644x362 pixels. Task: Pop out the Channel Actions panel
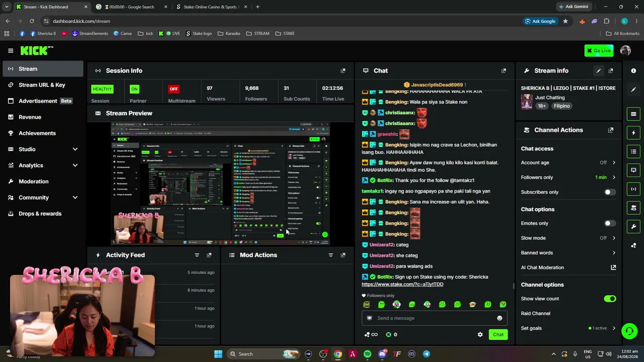[611, 130]
